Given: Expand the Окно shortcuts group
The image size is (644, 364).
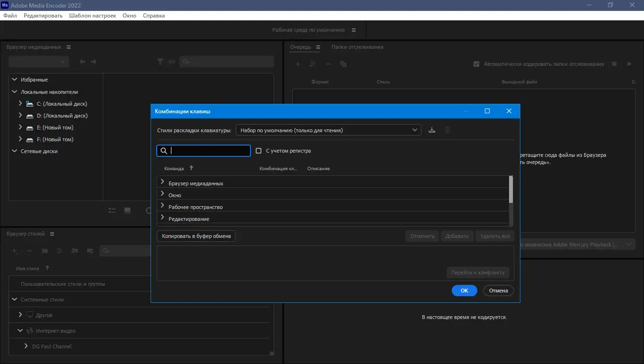Looking at the screenshot, I should (x=162, y=194).
